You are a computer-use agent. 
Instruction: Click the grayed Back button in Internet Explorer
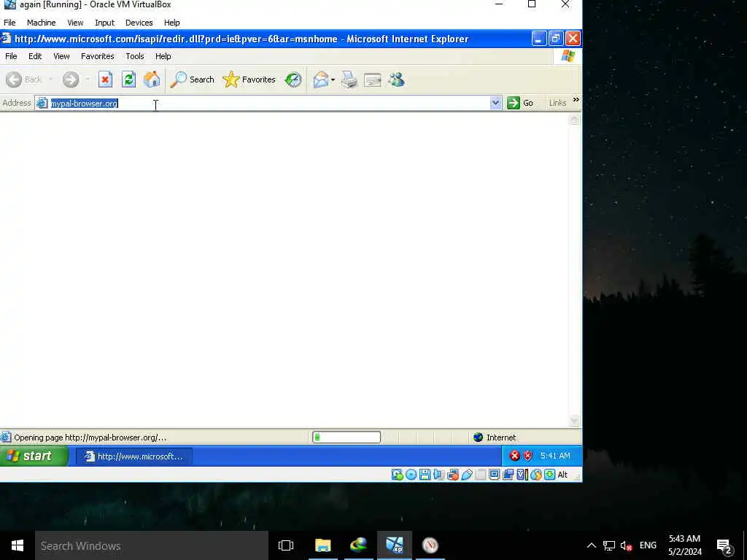pyautogui.click(x=24, y=79)
